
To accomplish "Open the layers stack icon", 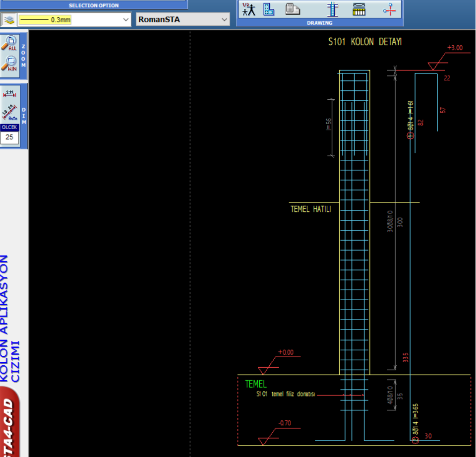I will coord(8,20).
